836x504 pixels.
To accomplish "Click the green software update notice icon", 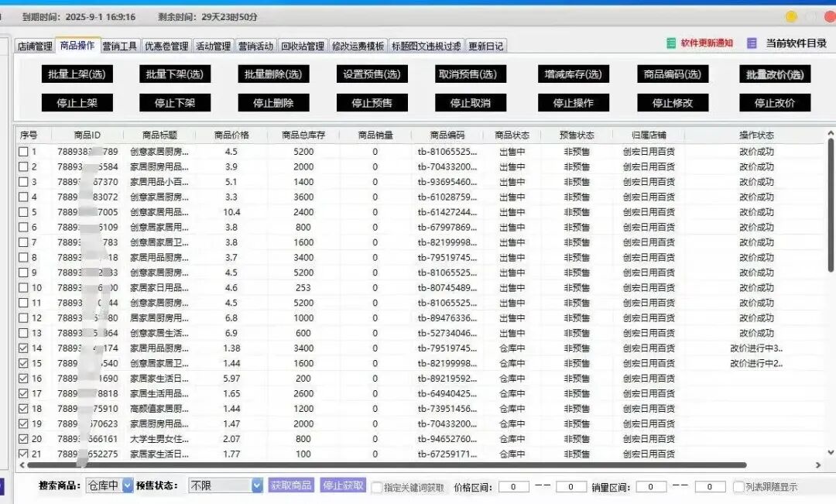I will [x=671, y=43].
